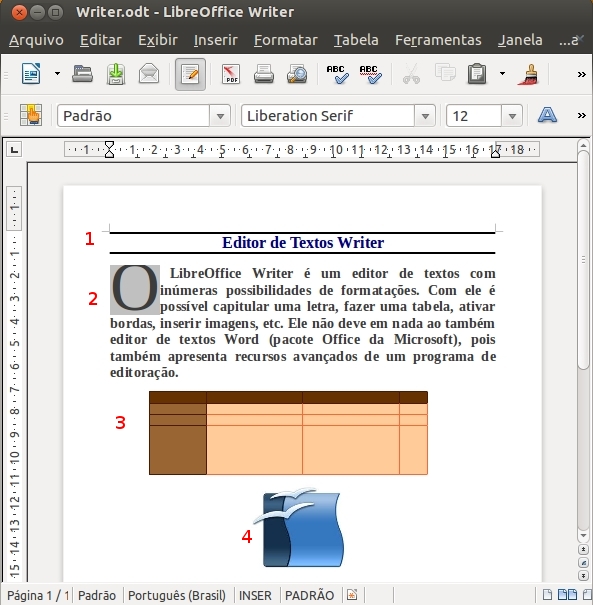Screen dimensions: 593x605
Task: Run Spelling and Grammar check icon
Action: tap(338, 74)
